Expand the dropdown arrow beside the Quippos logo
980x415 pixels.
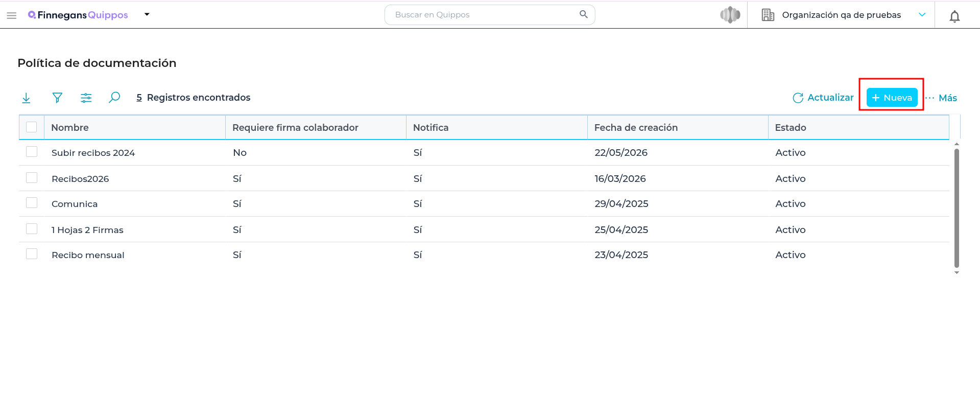click(x=147, y=14)
